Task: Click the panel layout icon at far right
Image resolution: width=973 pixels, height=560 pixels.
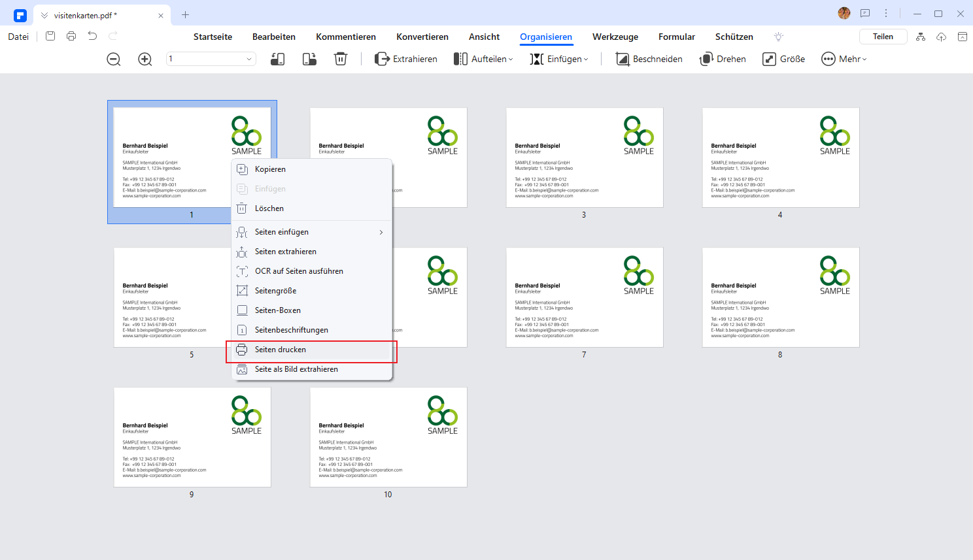Action: coord(963,37)
